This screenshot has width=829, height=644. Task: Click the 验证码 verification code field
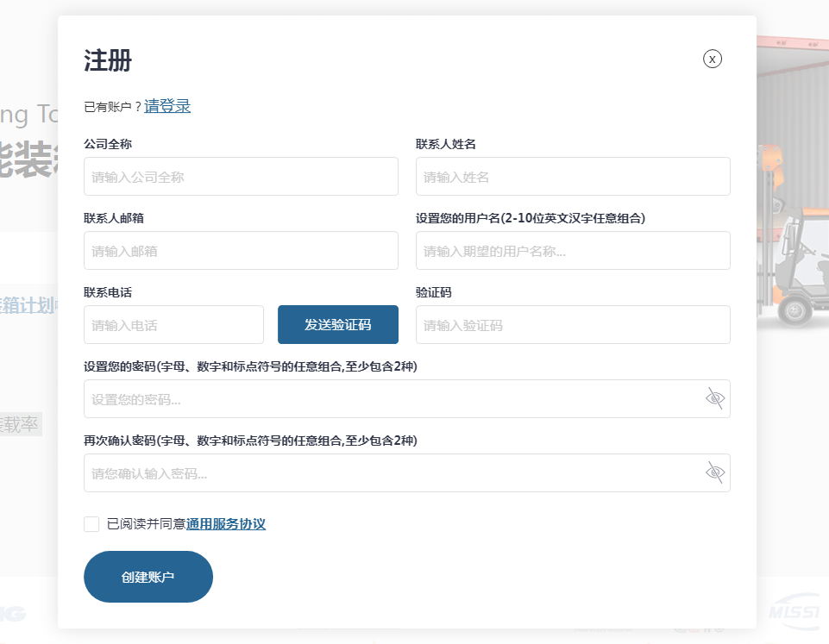pos(573,325)
